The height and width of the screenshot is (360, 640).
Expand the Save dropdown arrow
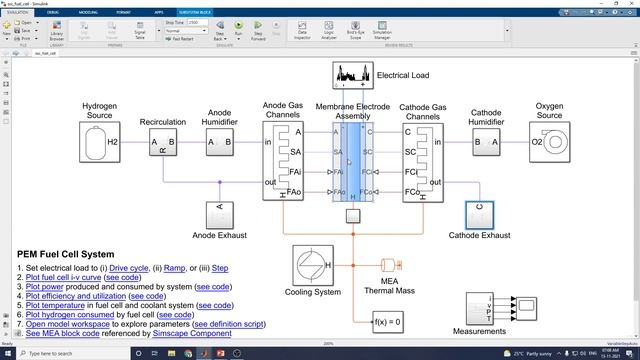[x=36, y=31]
